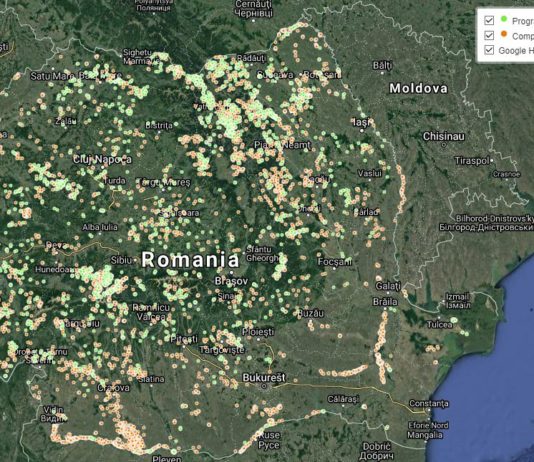Image resolution: width=534 pixels, height=462 pixels.
Task: Click the Moldova country label
Action: pos(418,89)
